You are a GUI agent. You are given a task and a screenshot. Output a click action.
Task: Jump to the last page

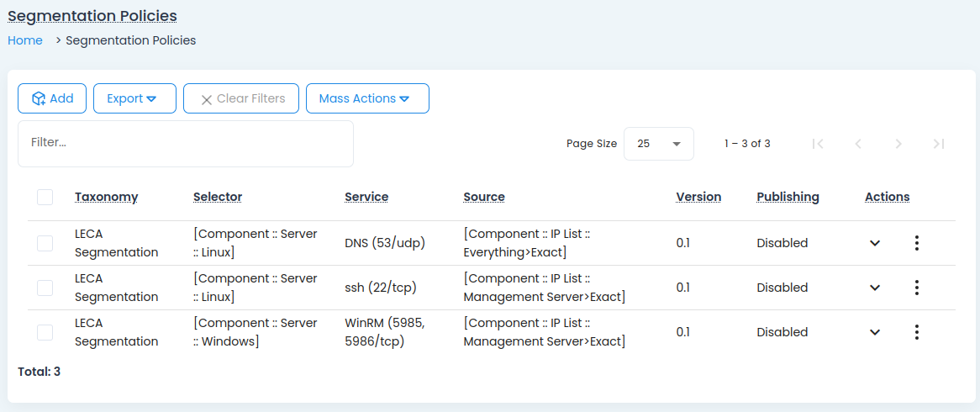click(939, 144)
